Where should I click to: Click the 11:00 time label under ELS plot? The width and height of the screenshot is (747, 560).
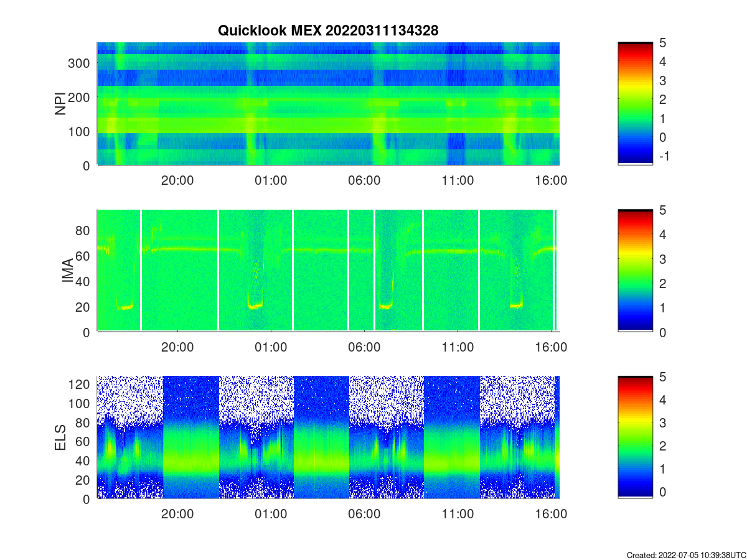458,514
